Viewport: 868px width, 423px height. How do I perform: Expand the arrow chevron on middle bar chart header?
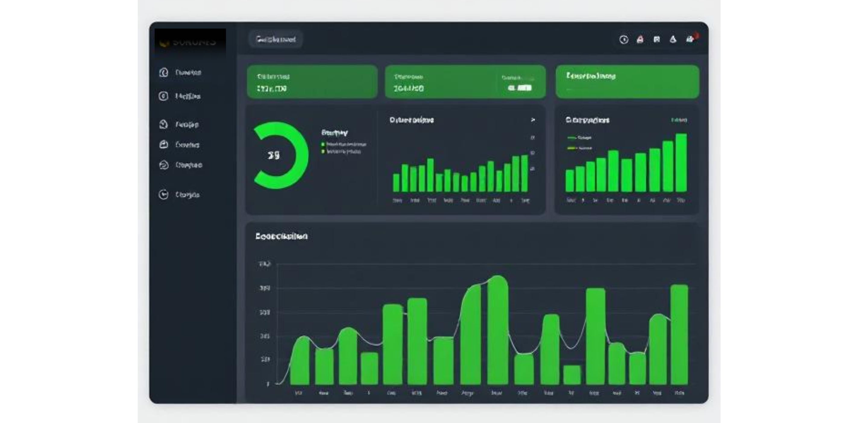pos(533,120)
